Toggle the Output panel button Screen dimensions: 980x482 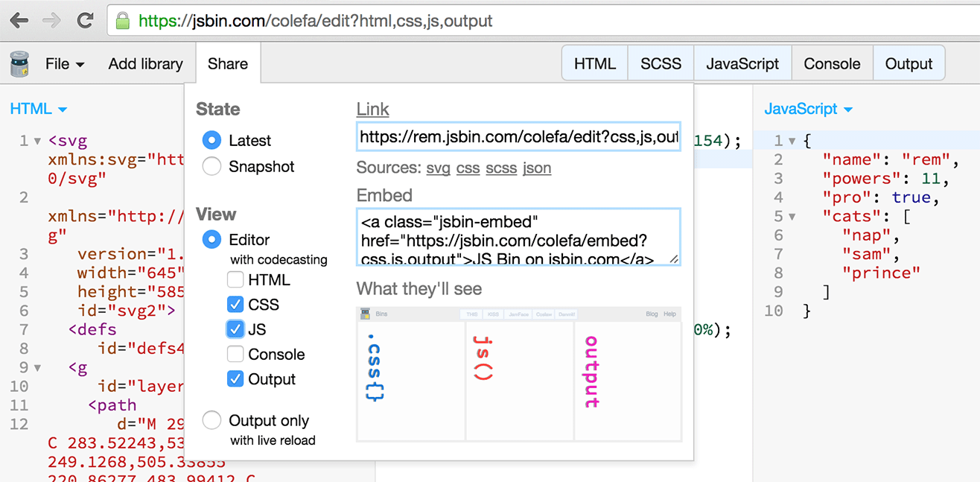point(909,64)
